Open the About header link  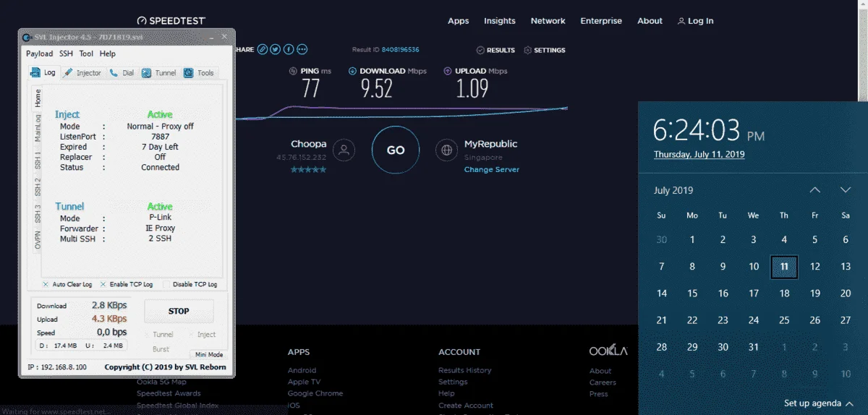(x=650, y=21)
